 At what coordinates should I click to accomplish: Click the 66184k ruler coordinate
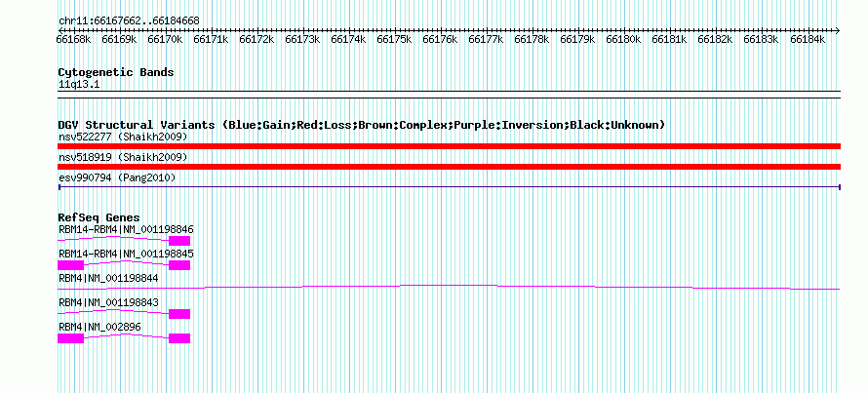[x=808, y=39]
